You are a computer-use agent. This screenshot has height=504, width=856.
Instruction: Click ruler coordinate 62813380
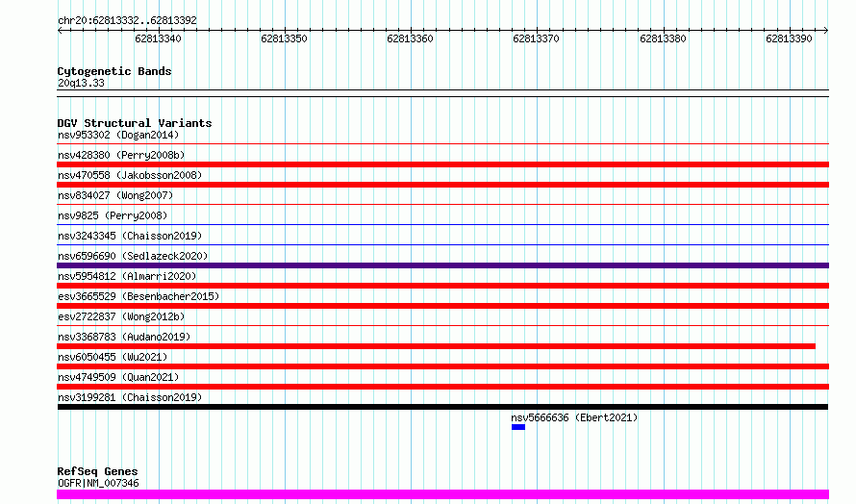pos(663,38)
